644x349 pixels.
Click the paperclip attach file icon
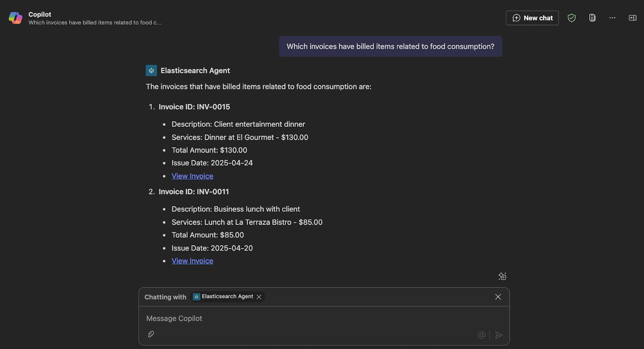point(151,334)
